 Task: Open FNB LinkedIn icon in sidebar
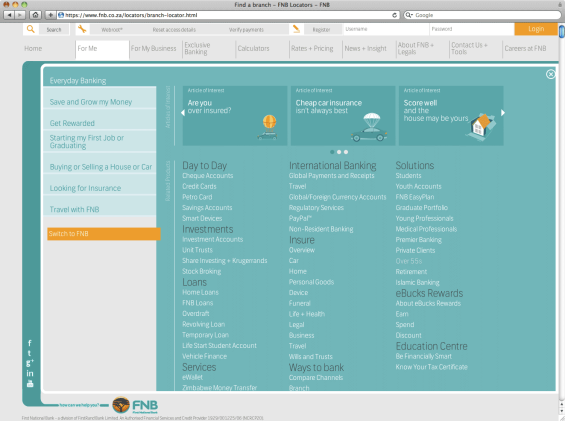[x=30, y=373]
